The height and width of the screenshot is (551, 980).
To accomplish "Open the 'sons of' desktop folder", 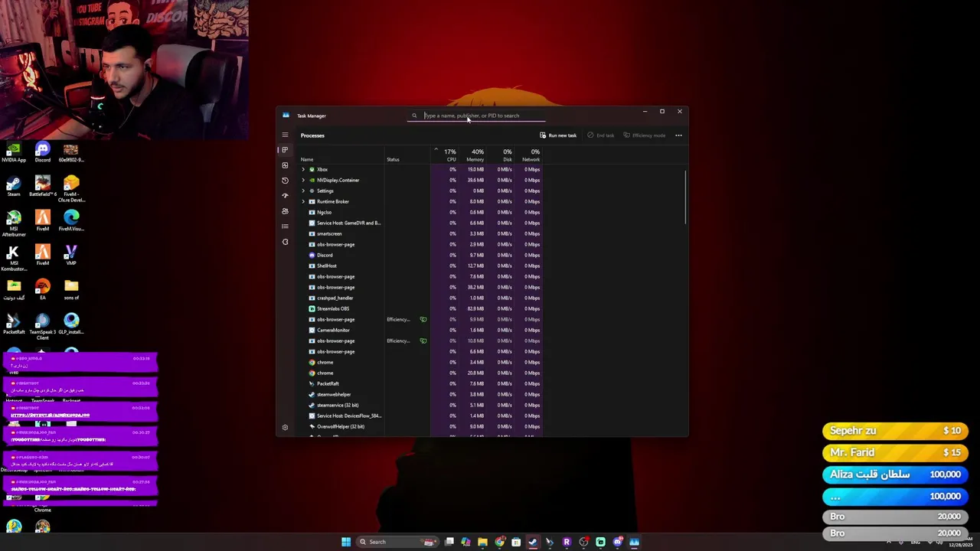I will 71,290.
